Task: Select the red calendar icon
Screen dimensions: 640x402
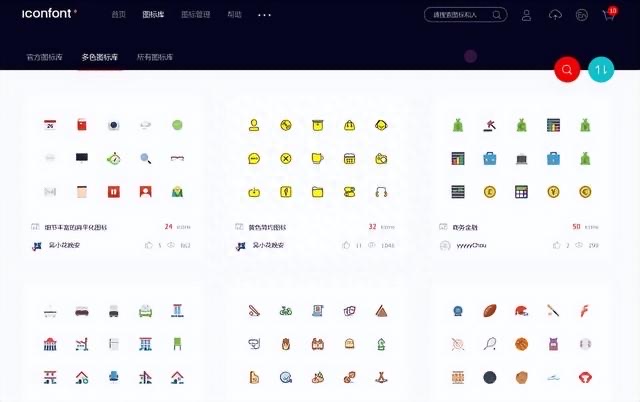Action: (x=49, y=125)
